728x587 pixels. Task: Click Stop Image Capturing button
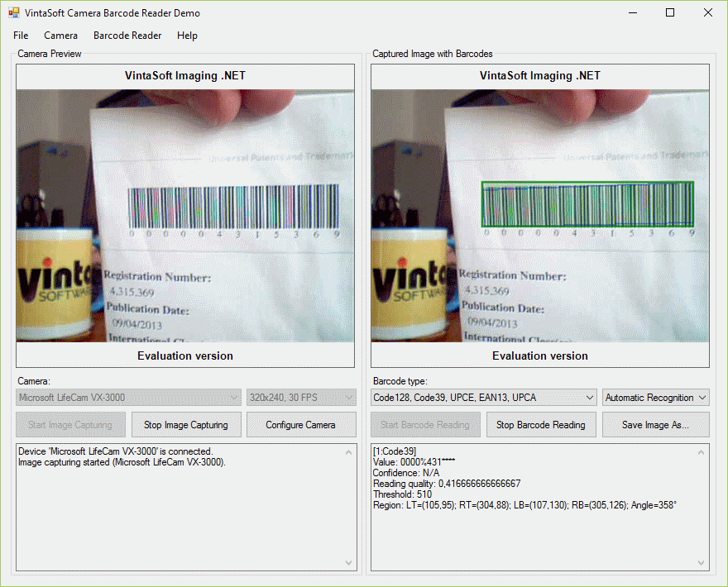[x=186, y=425]
